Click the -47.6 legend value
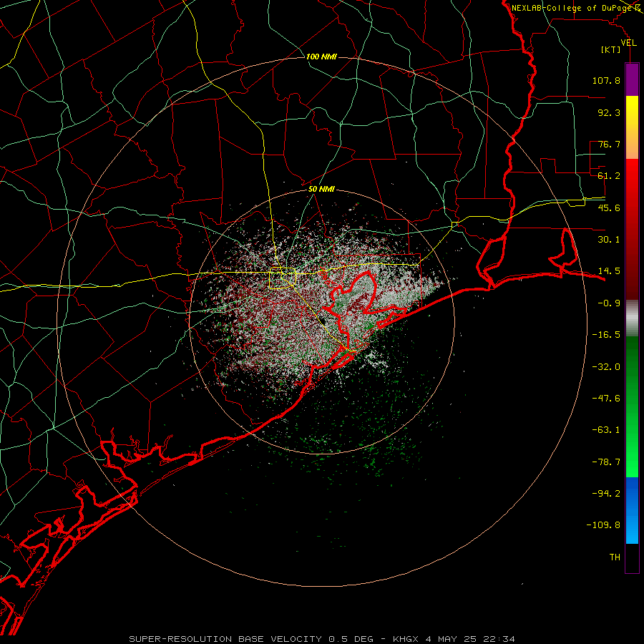Viewport: 644px width, 644px height. click(x=606, y=399)
